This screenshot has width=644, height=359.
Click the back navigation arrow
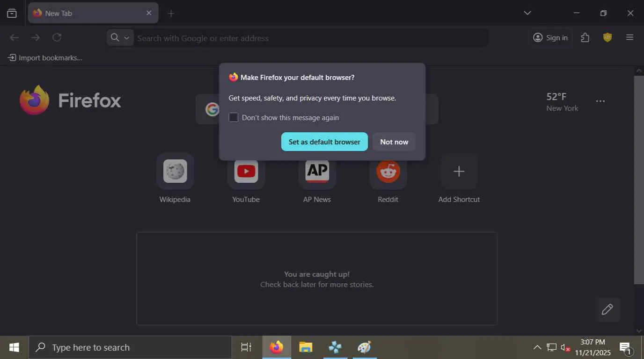click(15, 37)
